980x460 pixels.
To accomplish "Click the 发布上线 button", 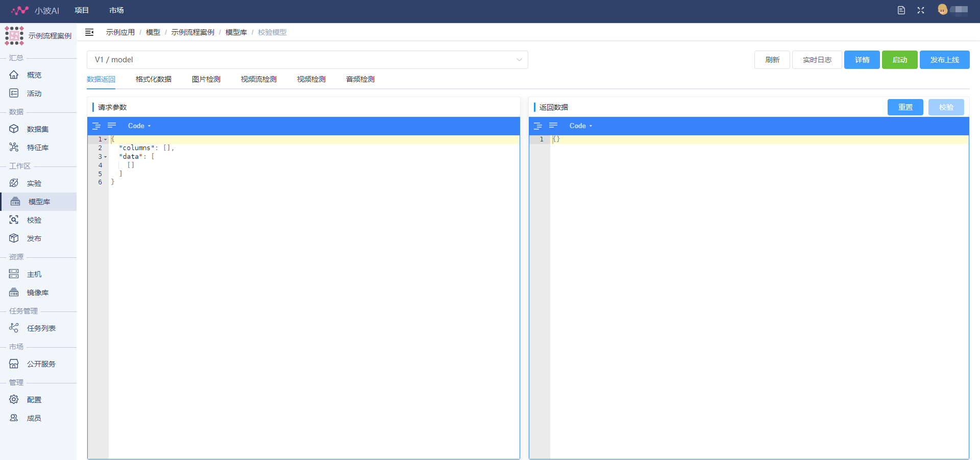I will (x=945, y=60).
